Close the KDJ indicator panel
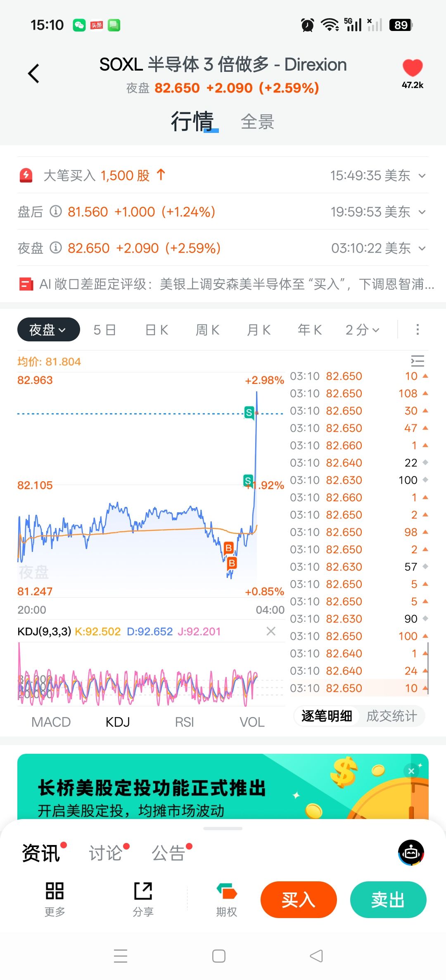Viewport: 446px width, 980px height. point(271,631)
